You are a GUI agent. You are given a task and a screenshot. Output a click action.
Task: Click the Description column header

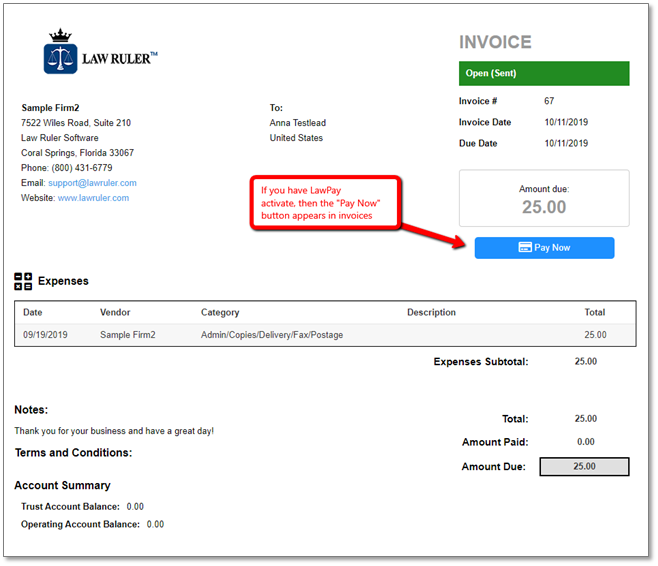pos(431,313)
